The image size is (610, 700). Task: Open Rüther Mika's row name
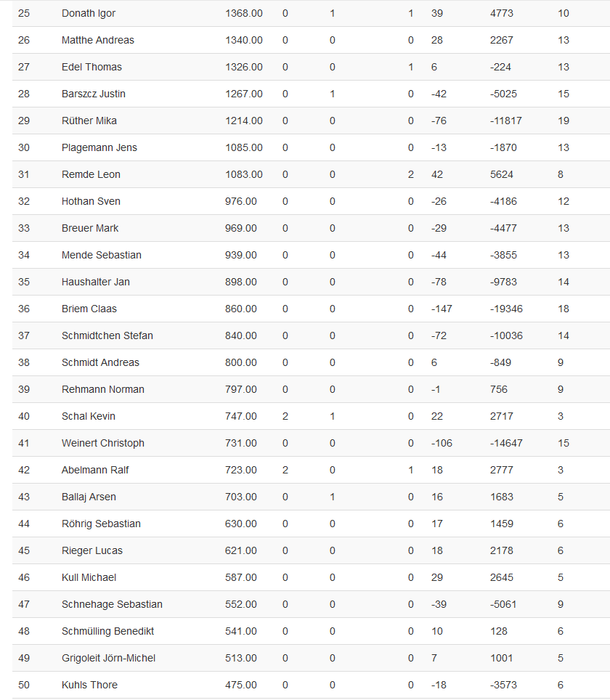point(89,121)
